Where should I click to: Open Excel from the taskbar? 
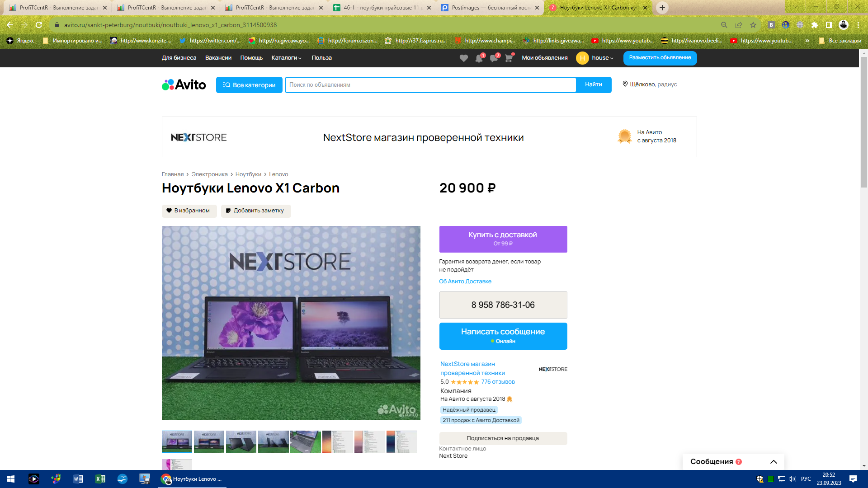[x=100, y=479]
